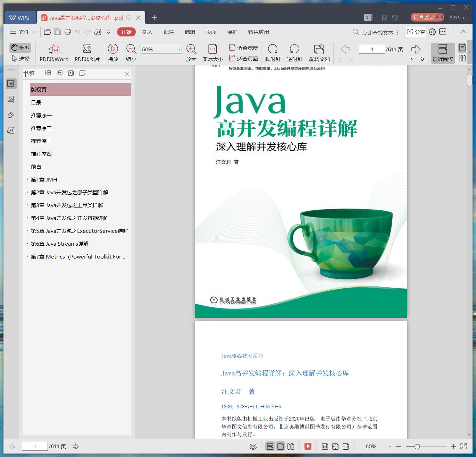Fit whole page in view
This screenshot has width=476, height=457.
tap(243, 59)
